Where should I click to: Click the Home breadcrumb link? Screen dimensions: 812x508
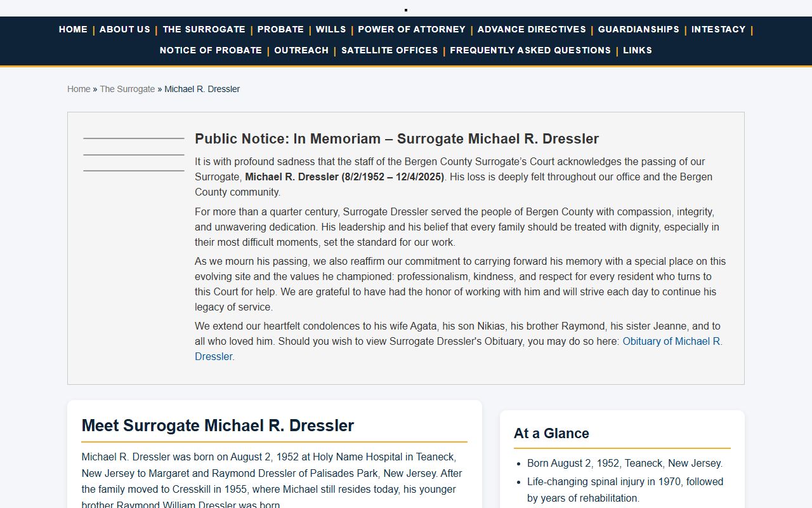click(79, 89)
